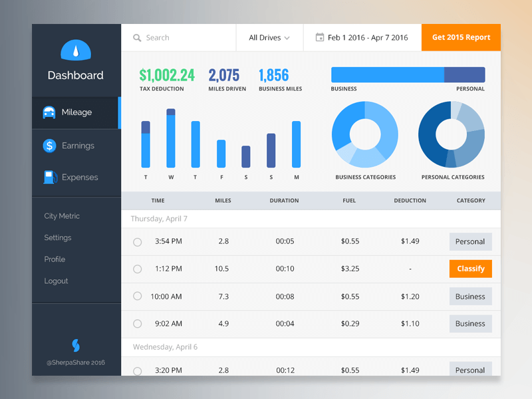Open Profile in the sidebar
532x399 pixels.
point(55,259)
